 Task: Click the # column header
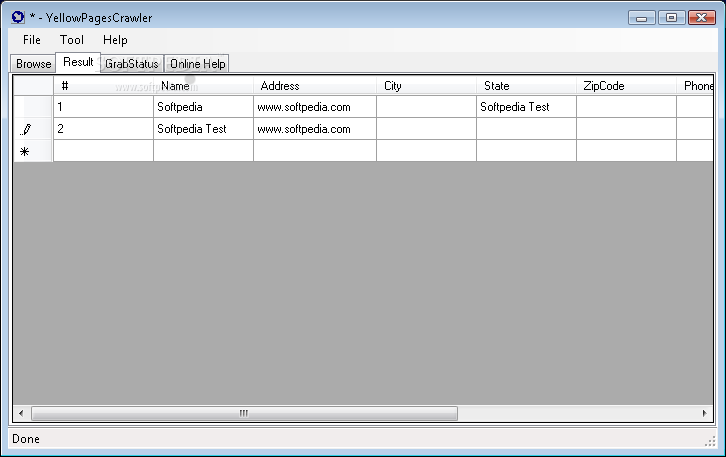tap(103, 86)
